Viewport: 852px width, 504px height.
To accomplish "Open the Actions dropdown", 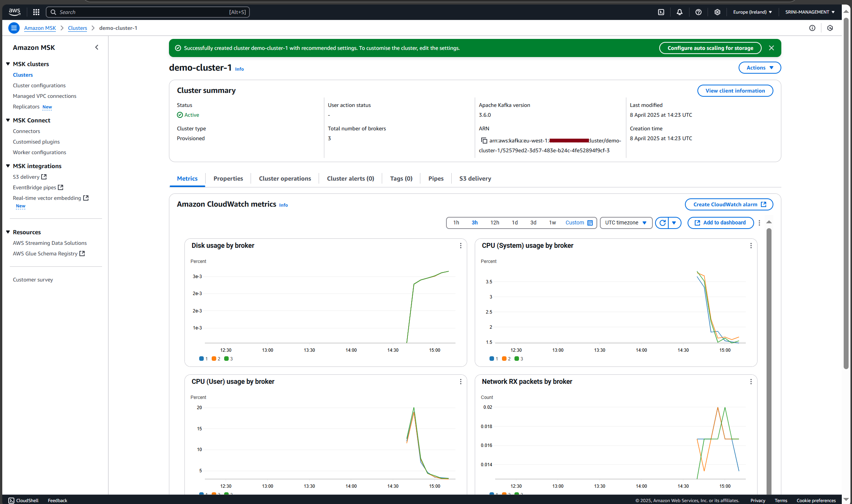I will click(x=760, y=68).
